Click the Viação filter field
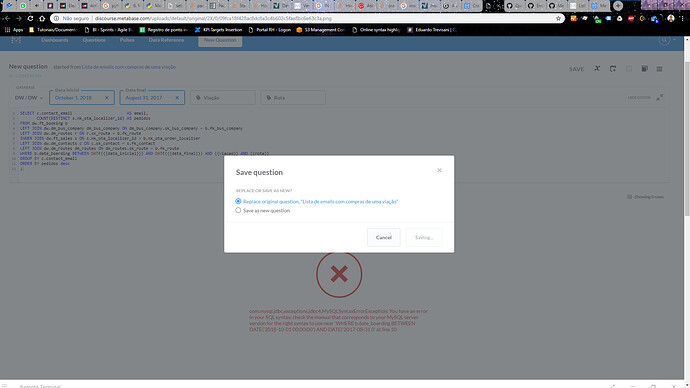This screenshot has width=690, height=388. click(x=223, y=98)
